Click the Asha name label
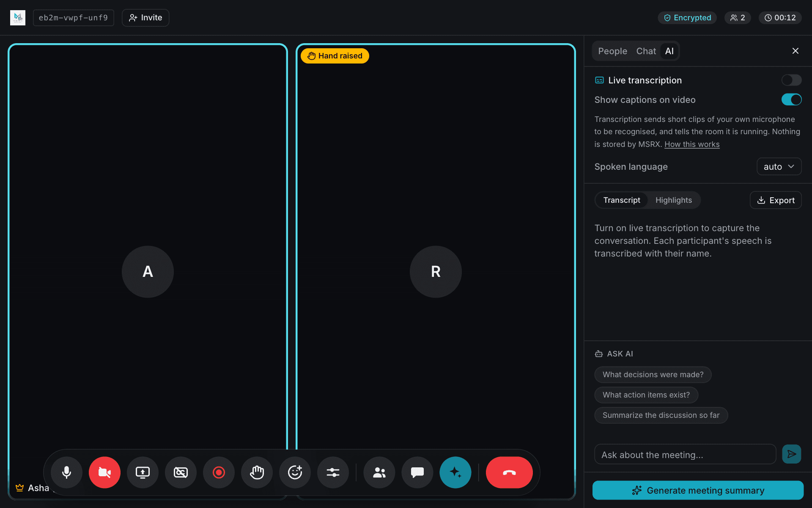This screenshot has width=812, height=508. click(x=38, y=488)
